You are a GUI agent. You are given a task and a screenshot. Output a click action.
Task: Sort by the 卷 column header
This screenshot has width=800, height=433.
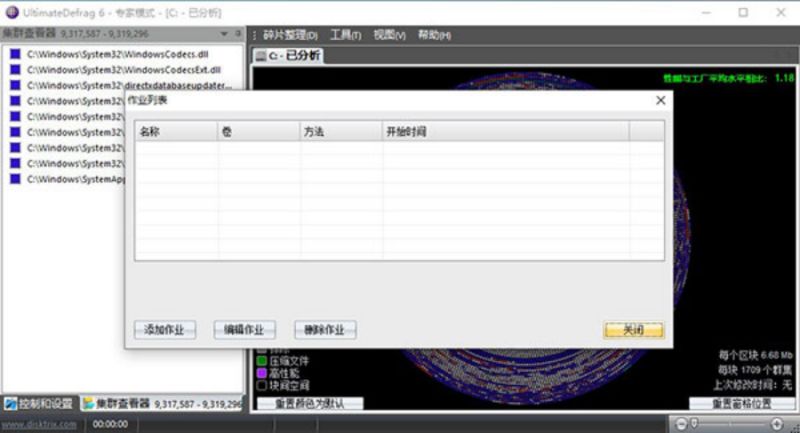(259, 132)
